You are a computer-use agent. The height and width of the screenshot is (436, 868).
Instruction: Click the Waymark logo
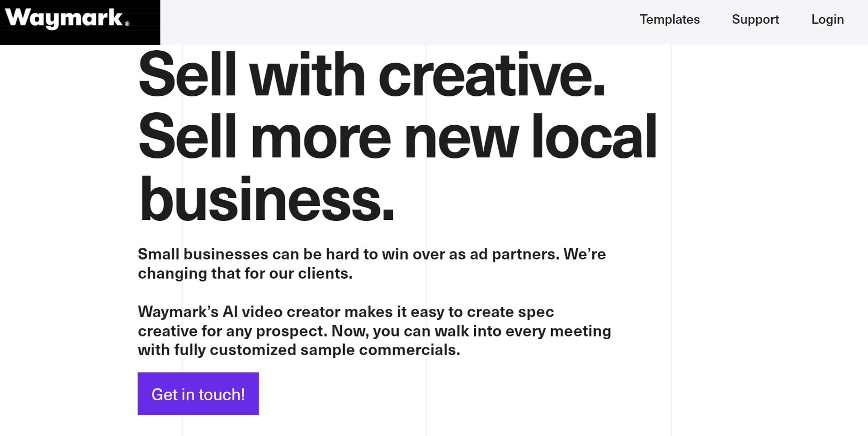[64, 19]
